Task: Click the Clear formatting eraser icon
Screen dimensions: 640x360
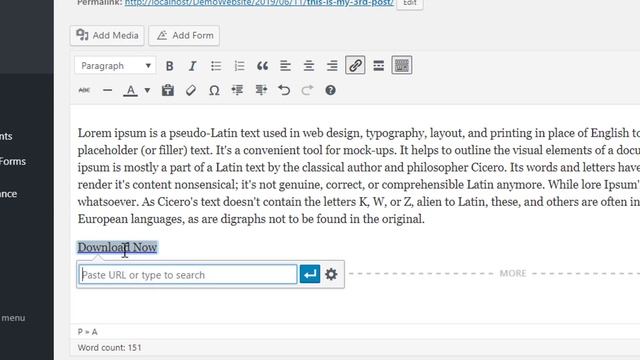Action: (191, 90)
